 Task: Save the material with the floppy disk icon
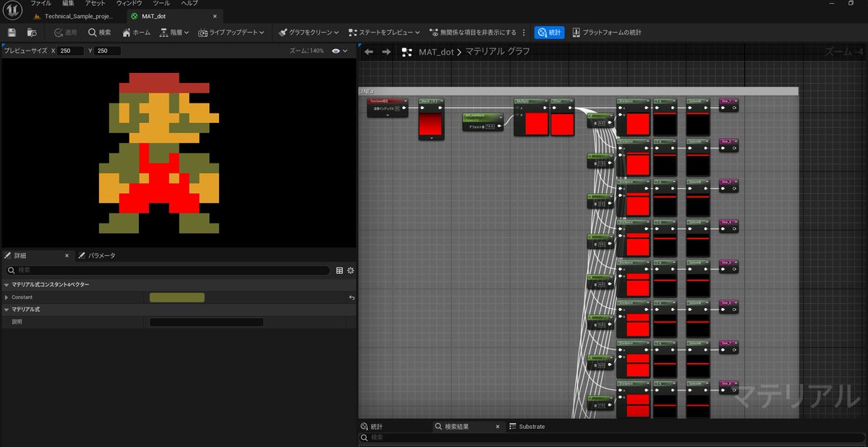click(x=12, y=33)
